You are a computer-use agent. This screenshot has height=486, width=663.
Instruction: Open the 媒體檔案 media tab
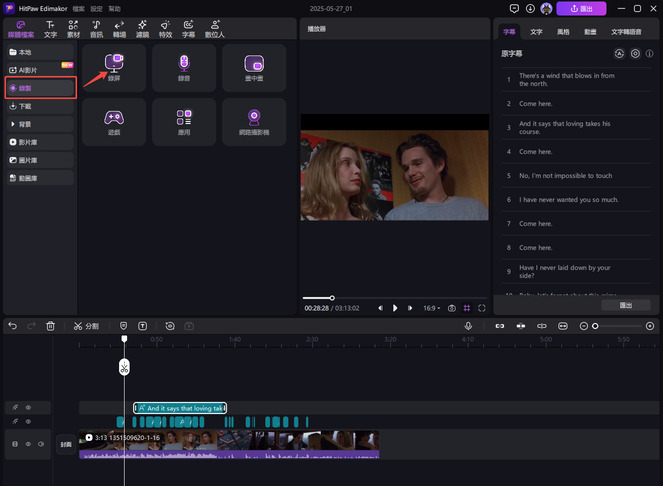21,29
